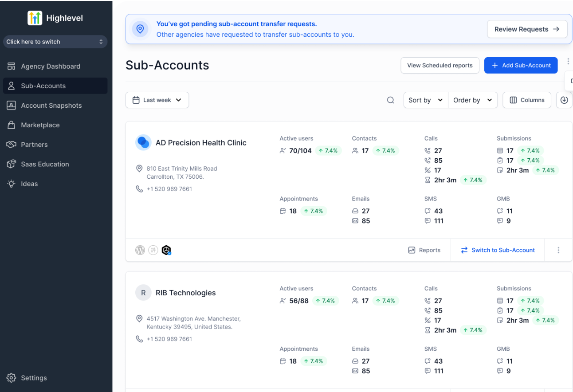The image size is (573, 392).
Task: Select Sub-Accounts in the sidebar
Action: point(55,86)
